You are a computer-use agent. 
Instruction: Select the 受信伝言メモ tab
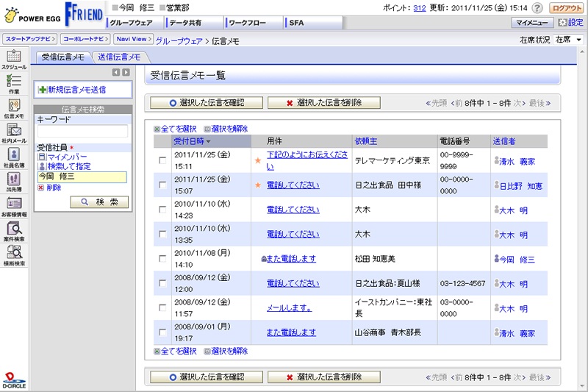(62, 57)
